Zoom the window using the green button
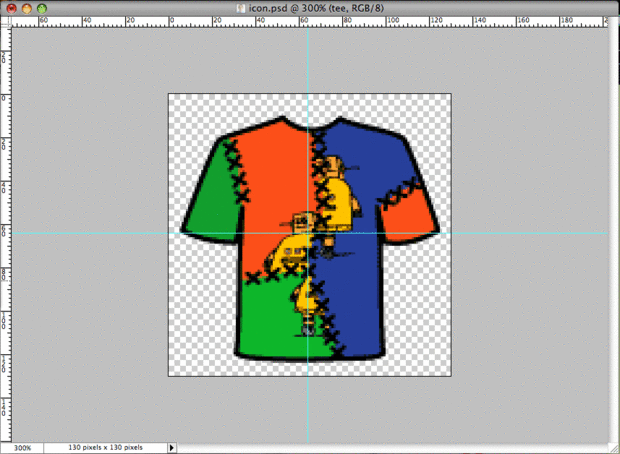The height and width of the screenshot is (454, 620). click(42, 8)
